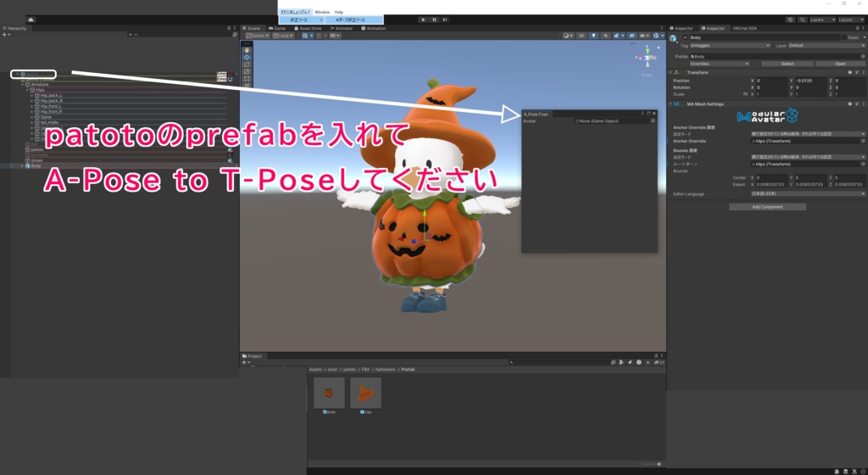Collapse the Hips tree node

[x=28, y=90]
